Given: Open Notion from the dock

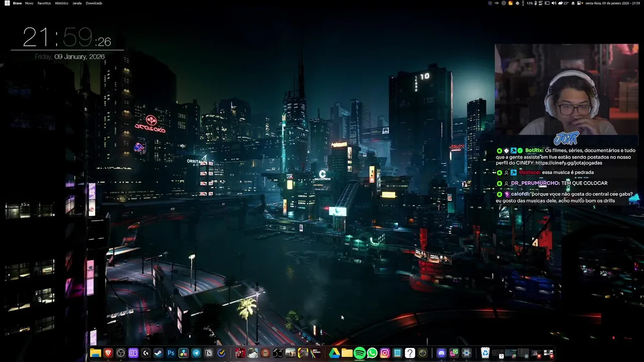Looking at the screenshot, I should [209, 353].
